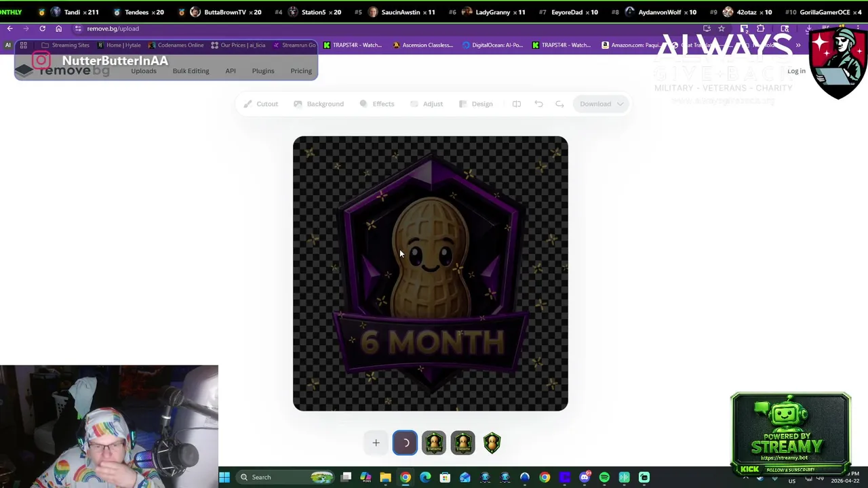Open the Bulk Editing menu item
The width and height of the screenshot is (868, 488).
coord(191,70)
